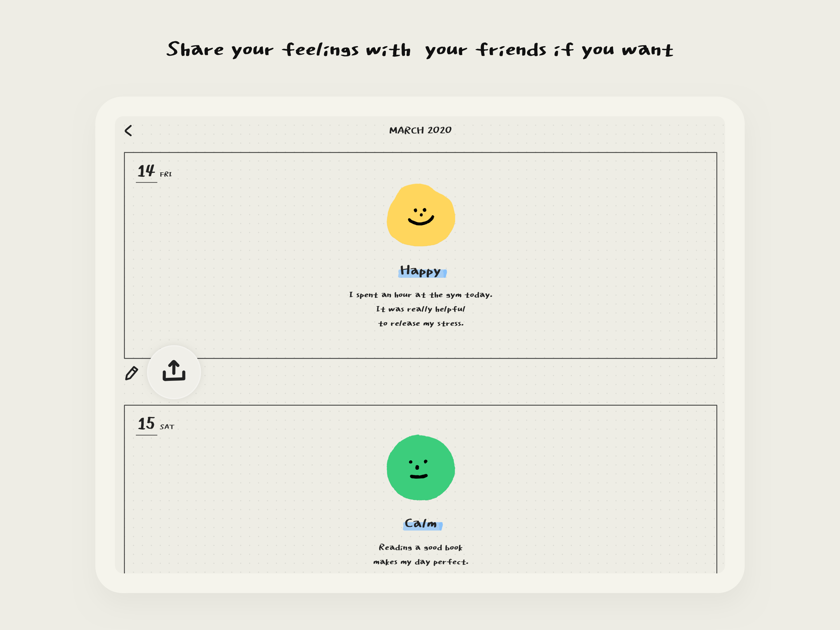
Task: Open the gym diary entry text
Action: click(x=420, y=295)
